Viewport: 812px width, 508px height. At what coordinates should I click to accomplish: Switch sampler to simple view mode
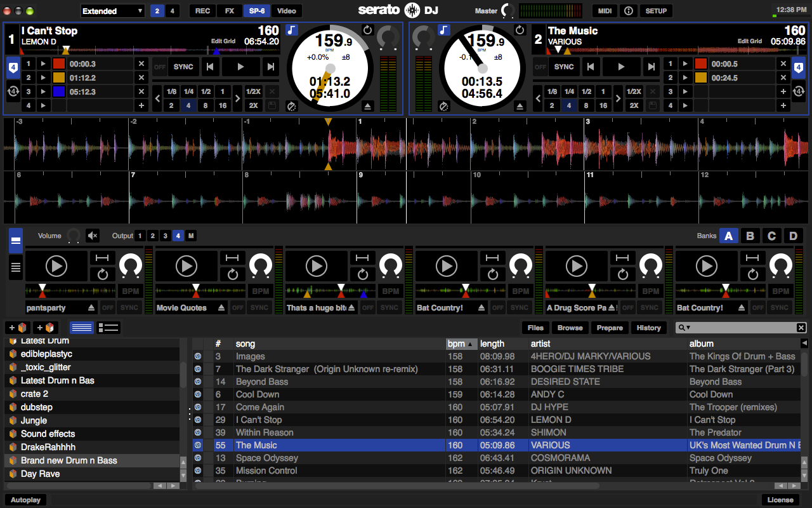[16, 241]
